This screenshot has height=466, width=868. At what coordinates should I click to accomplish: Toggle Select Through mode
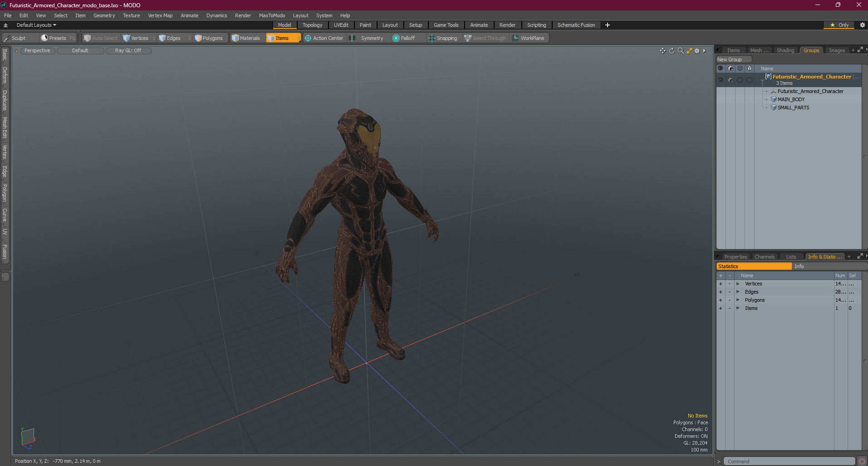click(x=485, y=38)
